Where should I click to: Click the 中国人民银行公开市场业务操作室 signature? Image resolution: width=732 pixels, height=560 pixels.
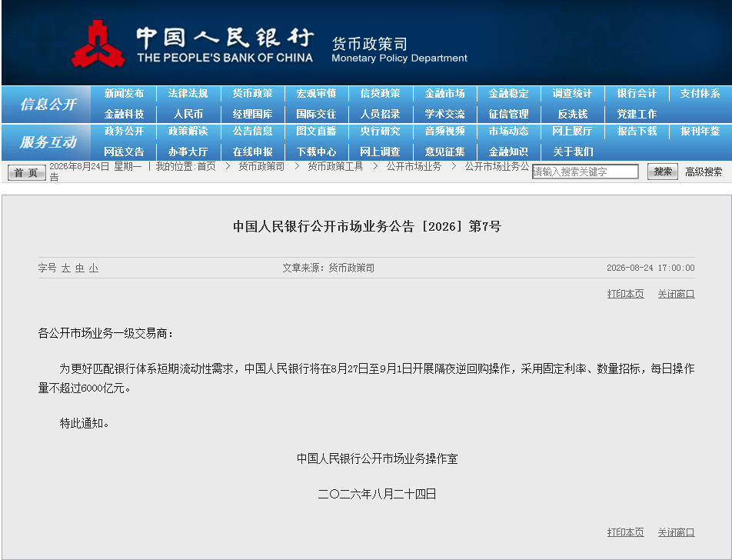(x=378, y=458)
